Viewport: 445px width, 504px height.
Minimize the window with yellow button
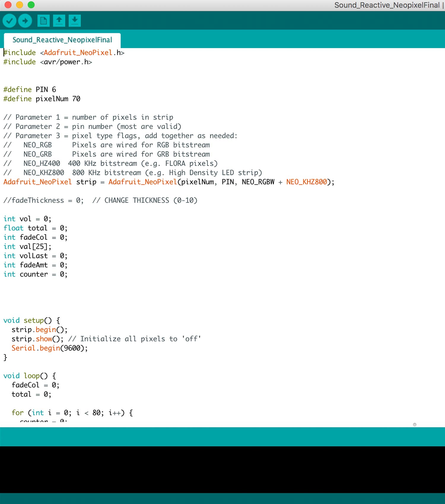click(x=20, y=5)
